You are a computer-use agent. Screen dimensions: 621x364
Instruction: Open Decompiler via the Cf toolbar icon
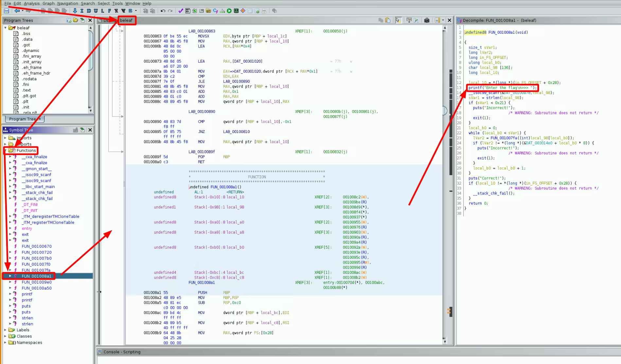coord(215,11)
